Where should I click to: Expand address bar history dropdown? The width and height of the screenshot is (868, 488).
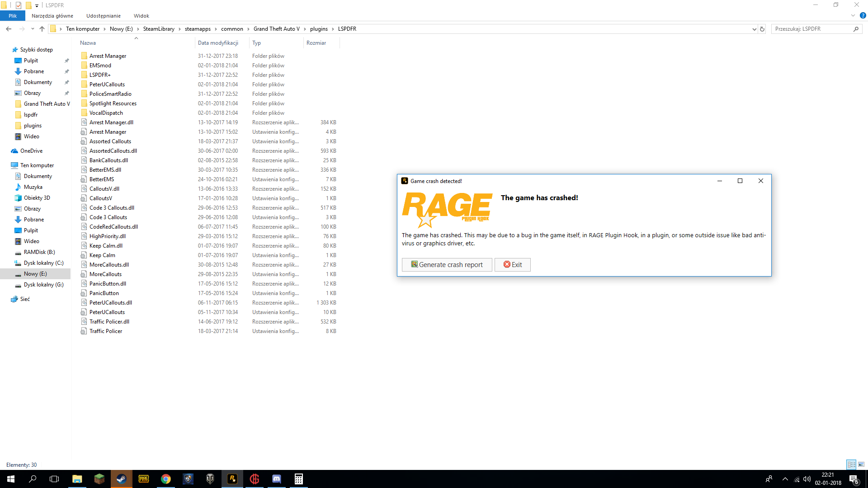(754, 29)
